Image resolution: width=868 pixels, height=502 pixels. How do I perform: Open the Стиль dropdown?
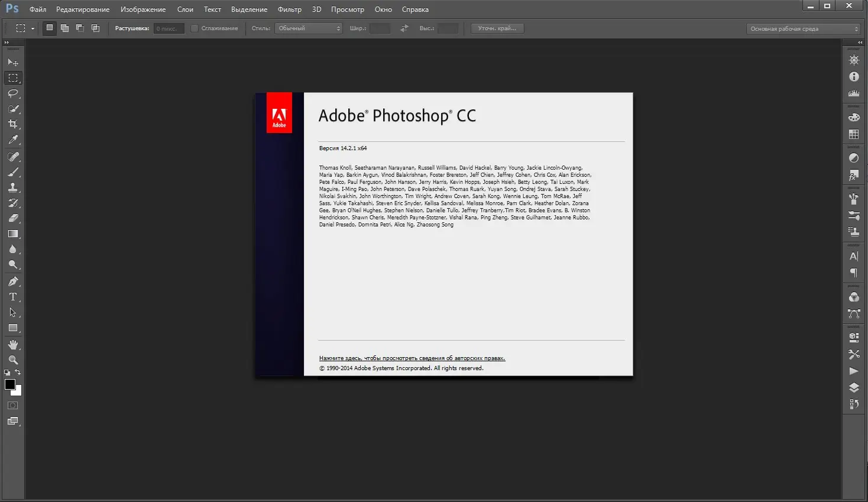click(x=309, y=28)
